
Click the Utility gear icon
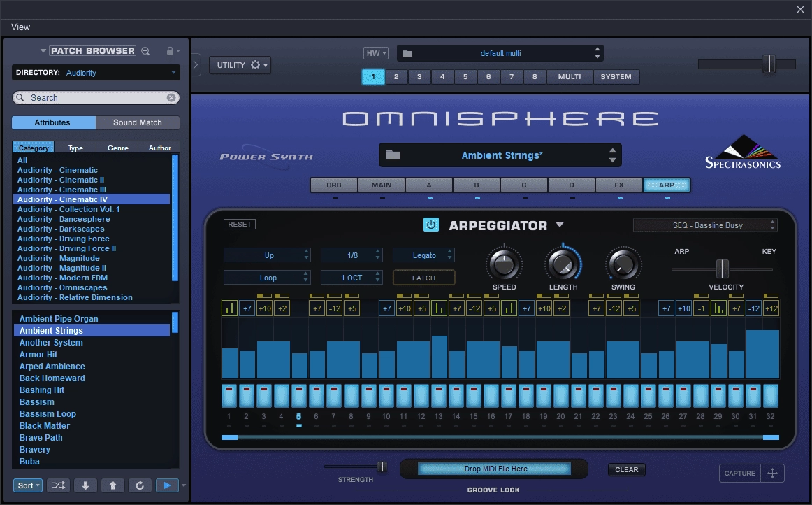point(255,65)
